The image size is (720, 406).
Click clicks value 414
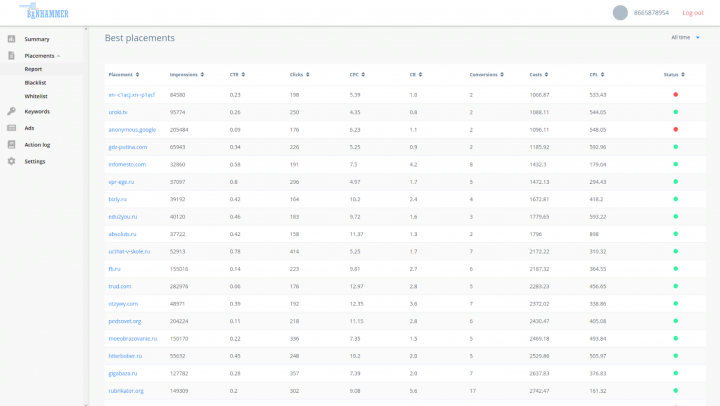(x=294, y=252)
